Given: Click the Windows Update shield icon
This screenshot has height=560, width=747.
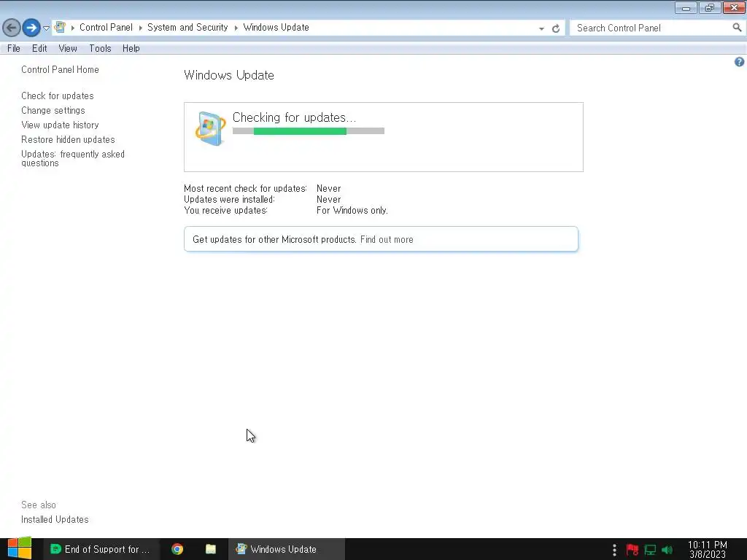Looking at the screenshot, I should [x=210, y=128].
